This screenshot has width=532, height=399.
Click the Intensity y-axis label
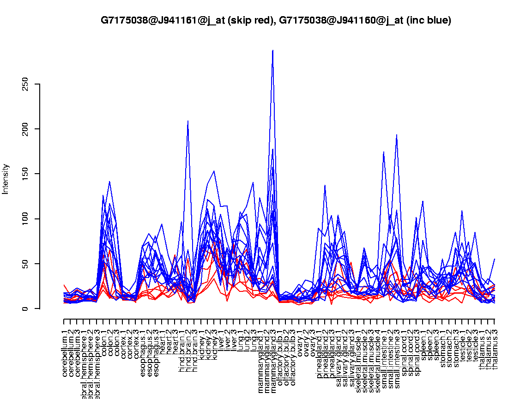pyautogui.click(x=6, y=179)
